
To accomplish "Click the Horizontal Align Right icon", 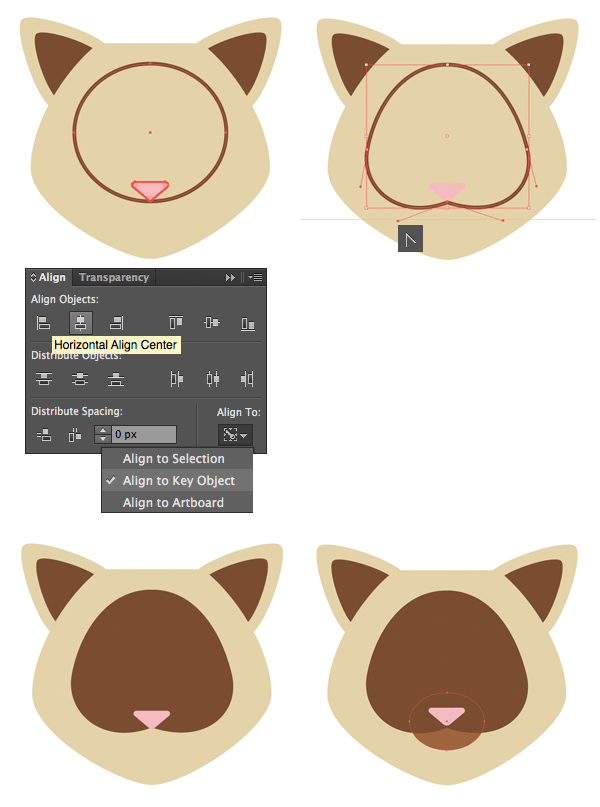I will (x=116, y=323).
